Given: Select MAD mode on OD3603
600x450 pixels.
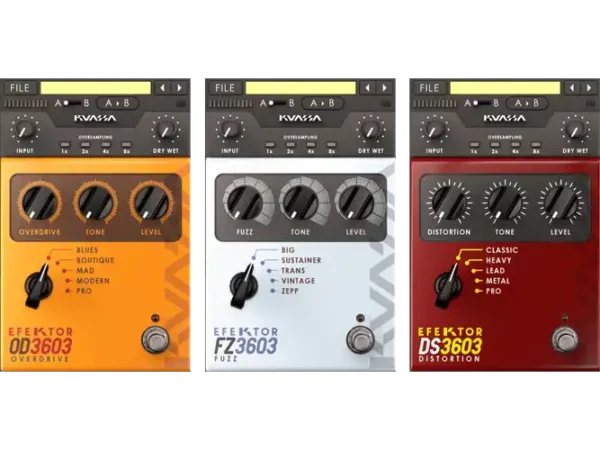Looking at the screenshot, I should (85, 271).
